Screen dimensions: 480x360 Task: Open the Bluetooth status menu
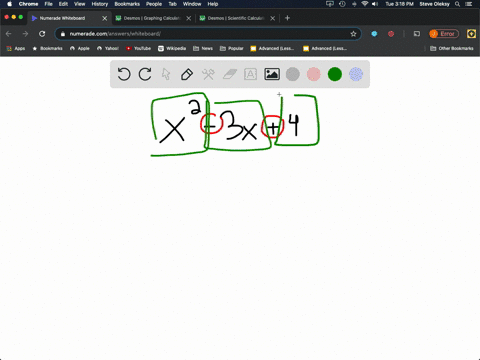[x=354, y=4]
